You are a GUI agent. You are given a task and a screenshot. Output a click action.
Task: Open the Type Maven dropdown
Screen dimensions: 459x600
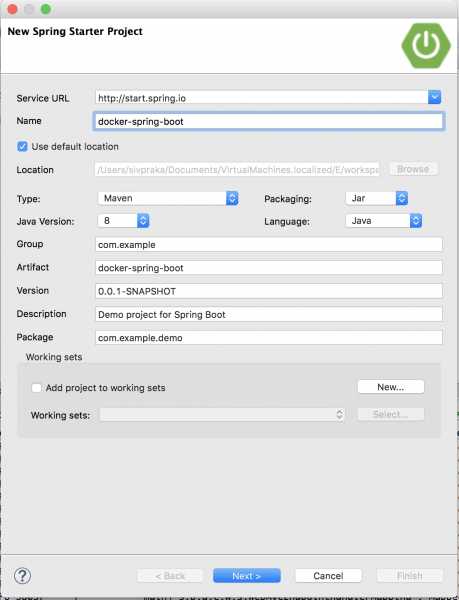click(x=168, y=198)
